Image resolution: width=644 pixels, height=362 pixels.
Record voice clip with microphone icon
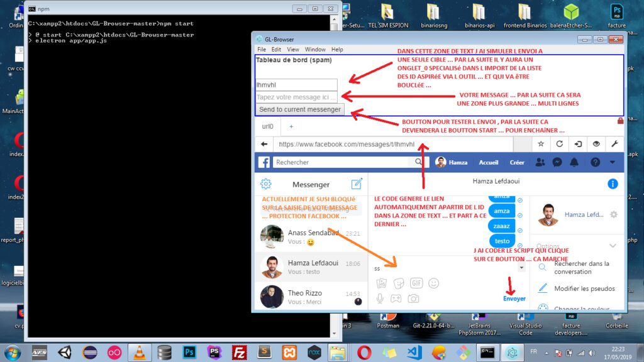380,299
